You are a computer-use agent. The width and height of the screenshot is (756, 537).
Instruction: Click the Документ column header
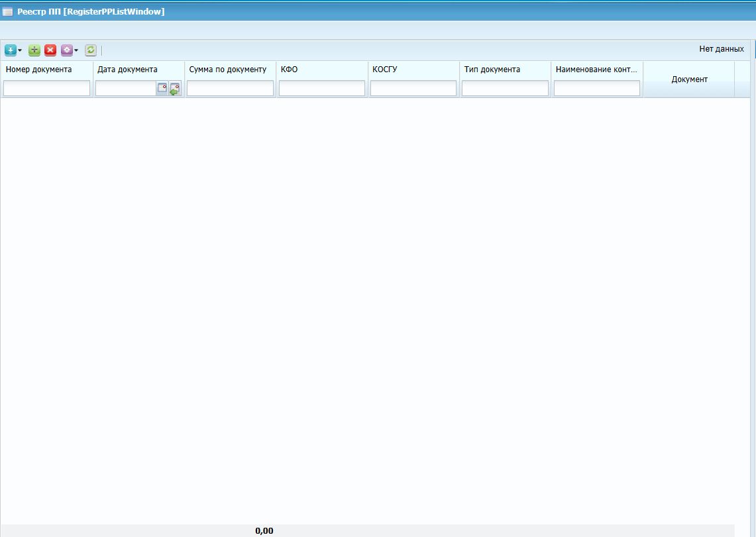pyautogui.click(x=690, y=79)
